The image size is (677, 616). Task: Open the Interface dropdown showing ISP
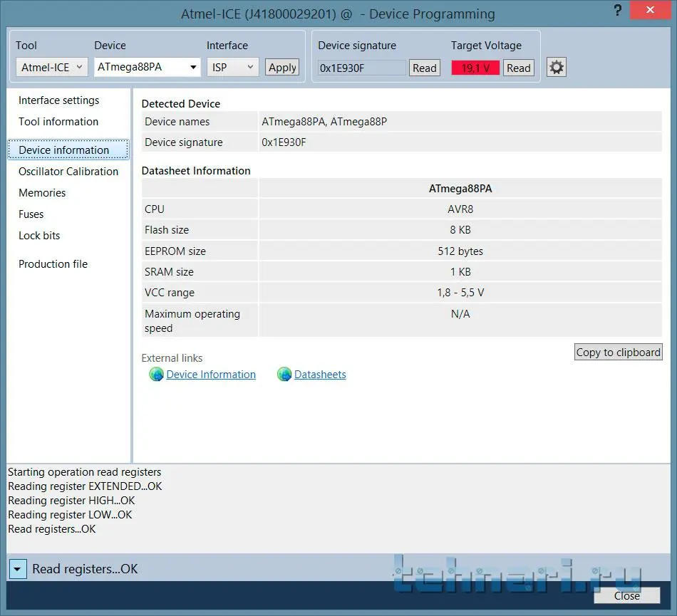point(233,67)
